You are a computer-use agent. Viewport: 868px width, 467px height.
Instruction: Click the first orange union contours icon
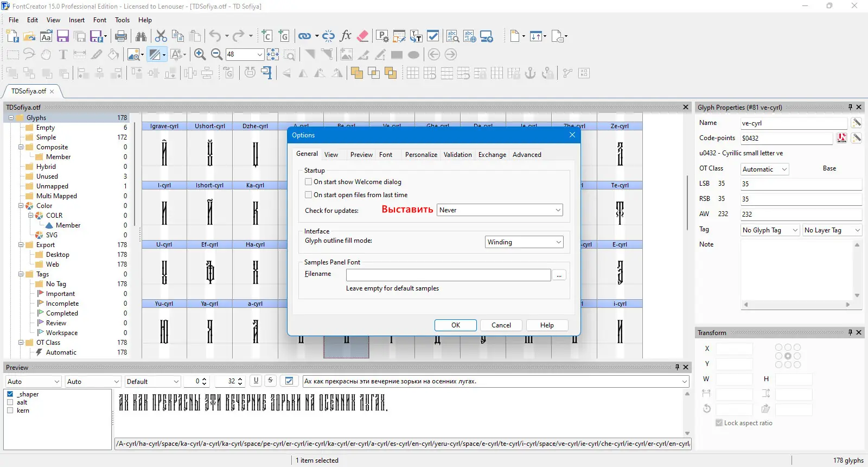tap(356, 73)
